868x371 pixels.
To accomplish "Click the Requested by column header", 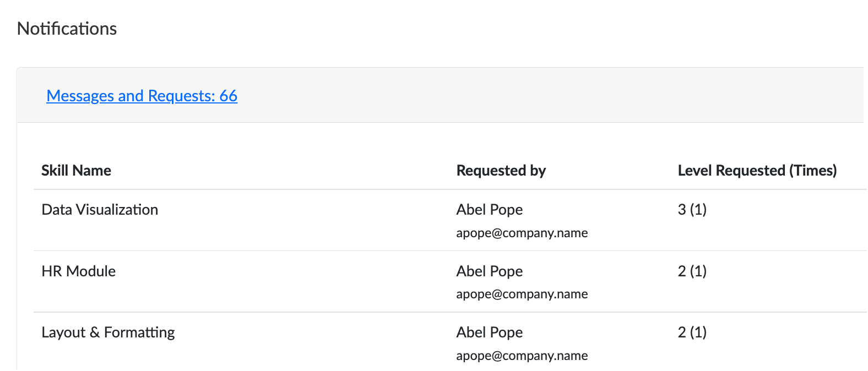I will pyautogui.click(x=501, y=171).
